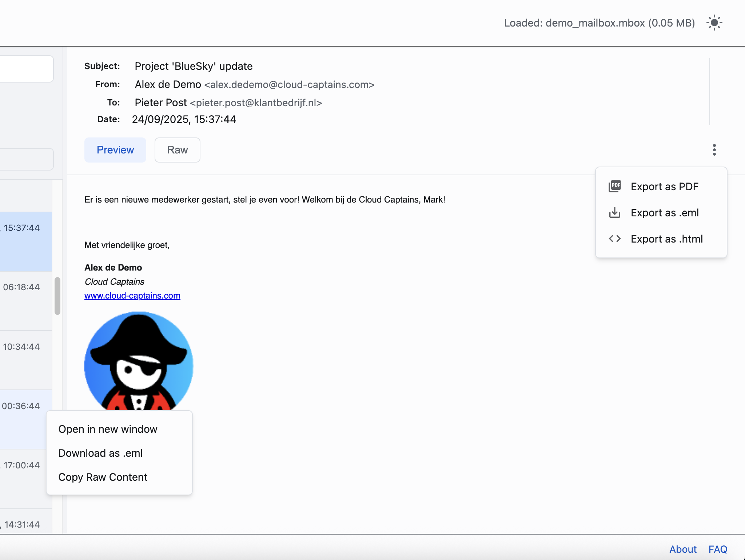Select Export as .eml

point(665,213)
